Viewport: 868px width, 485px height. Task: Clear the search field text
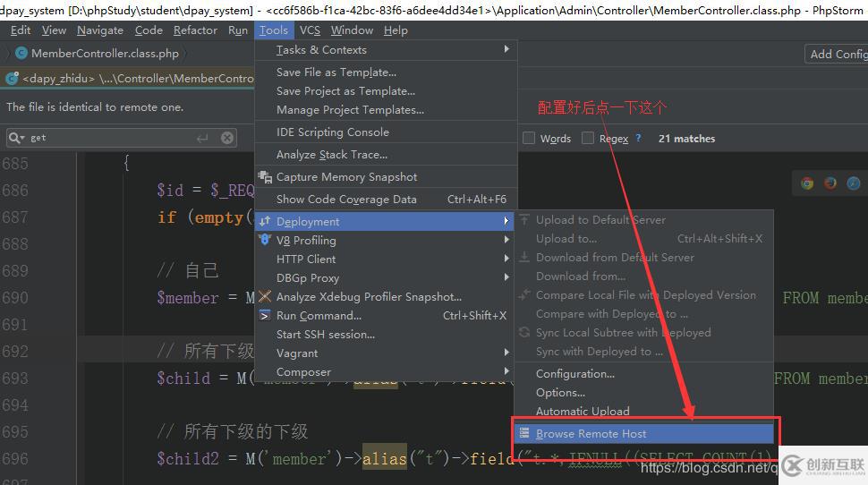click(227, 138)
